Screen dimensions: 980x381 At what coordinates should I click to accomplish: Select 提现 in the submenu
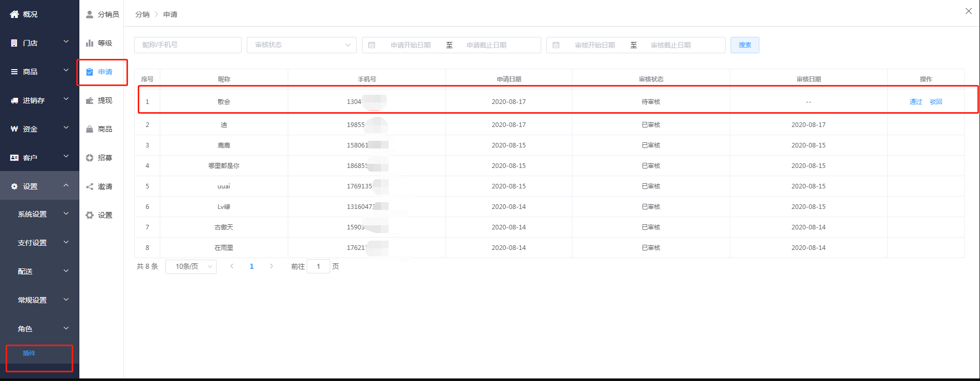tap(105, 100)
